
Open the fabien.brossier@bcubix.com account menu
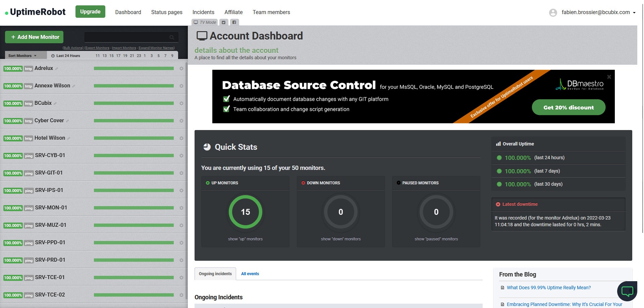599,12
